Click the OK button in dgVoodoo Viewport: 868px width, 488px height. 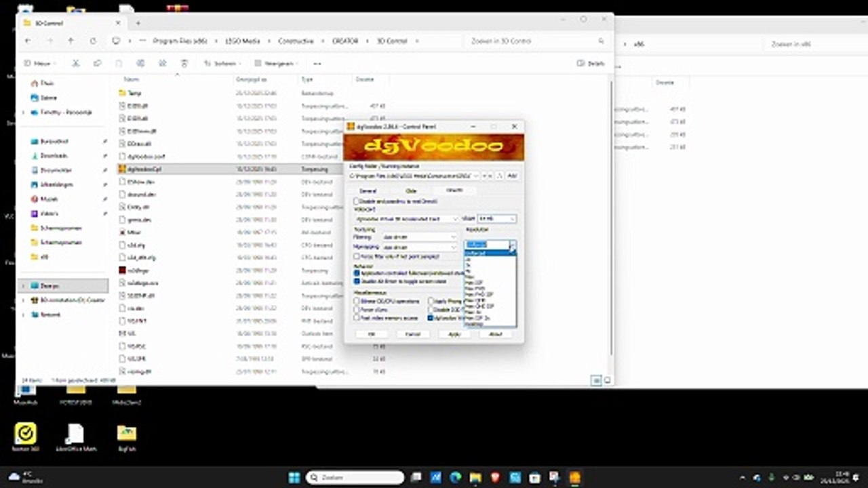[x=372, y=334]
